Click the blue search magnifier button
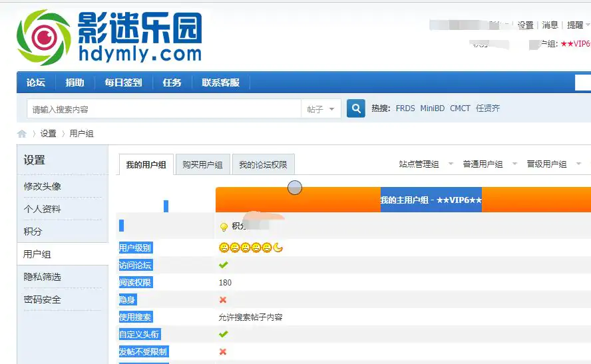The image size is (591, 364). pos(356,108)
